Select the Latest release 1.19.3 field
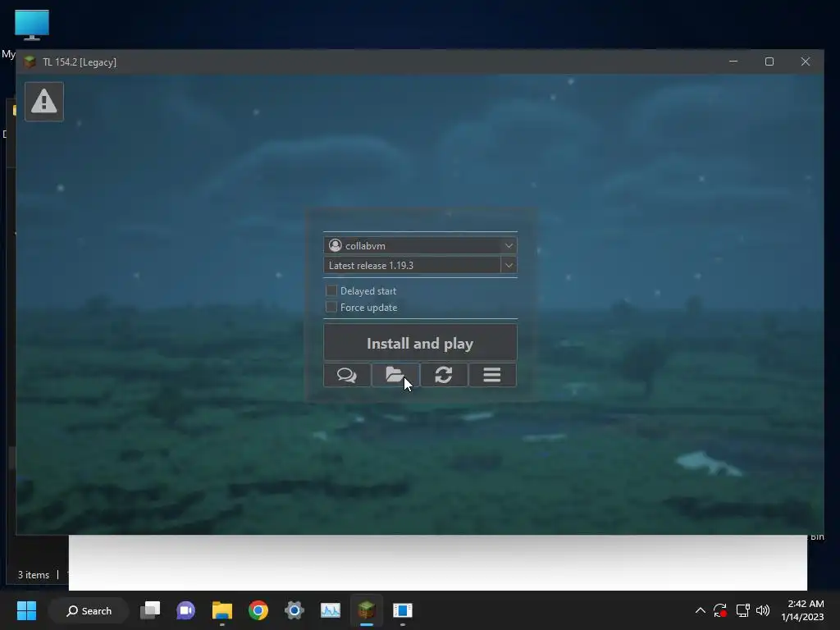The image size is (840, 630). (x=412, y=265)
